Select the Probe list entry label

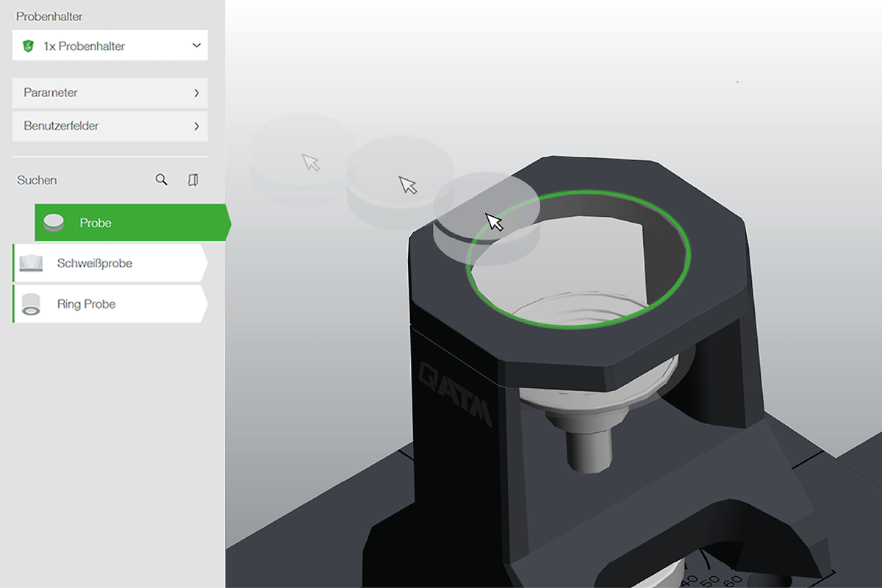point(96,223)
